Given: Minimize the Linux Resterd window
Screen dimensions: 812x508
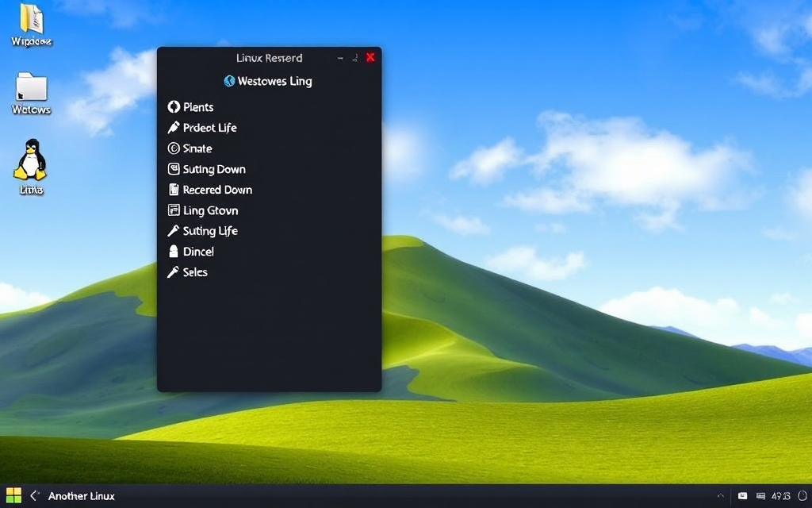Looking at the screenshot, I should point(340,58).
